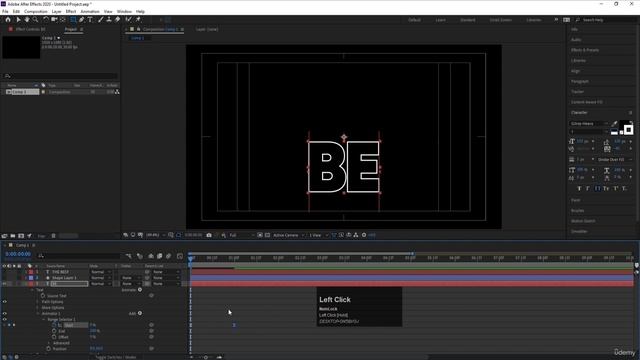Open the Window menu
Screen dimensions: 640x360
124,11
